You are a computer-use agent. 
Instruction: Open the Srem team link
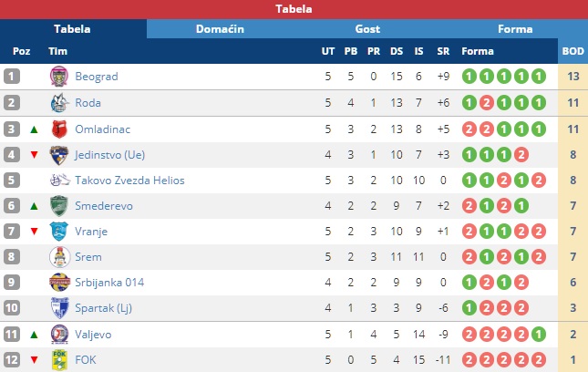[x=88, y=257]
